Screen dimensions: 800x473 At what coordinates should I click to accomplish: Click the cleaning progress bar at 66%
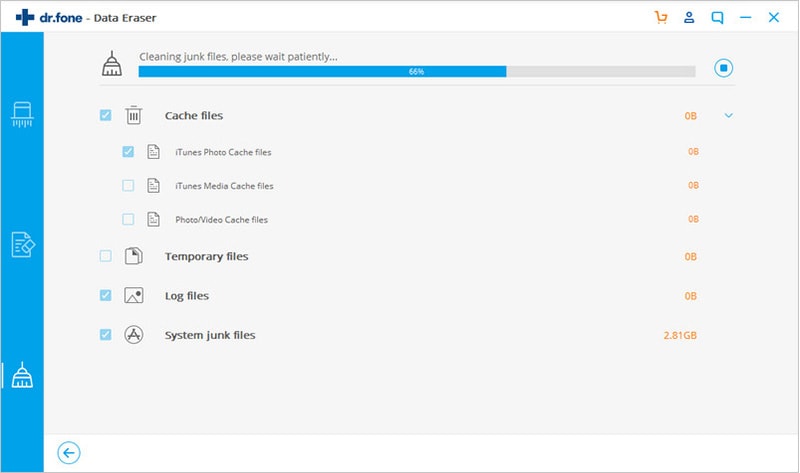416,71
